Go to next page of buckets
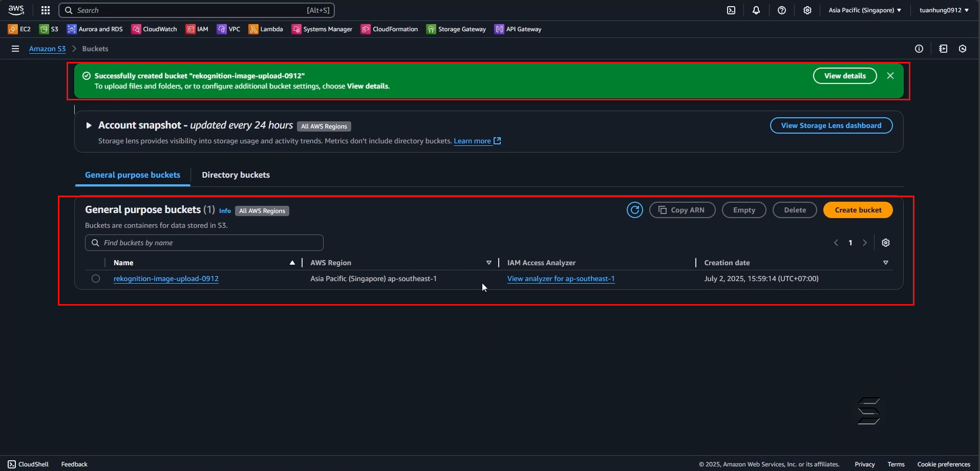Screen dimensions: 980x471 click(x=865, y=243)
